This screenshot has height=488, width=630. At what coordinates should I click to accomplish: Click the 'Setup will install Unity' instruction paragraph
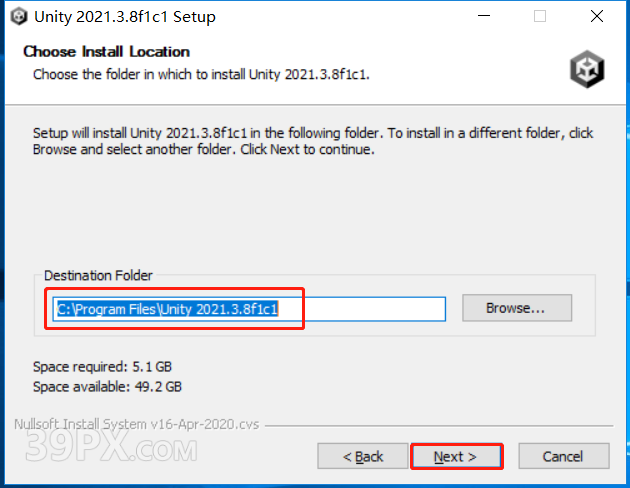pos(313,141)
